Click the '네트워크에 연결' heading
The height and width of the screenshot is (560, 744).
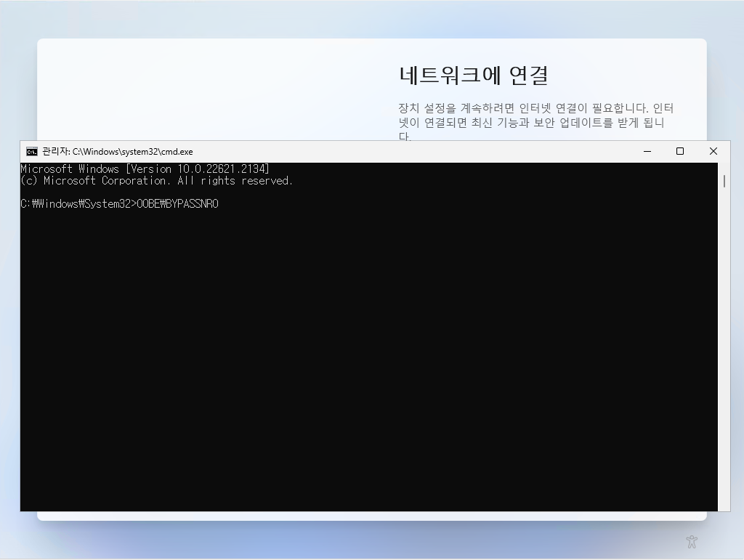[474, 76]
